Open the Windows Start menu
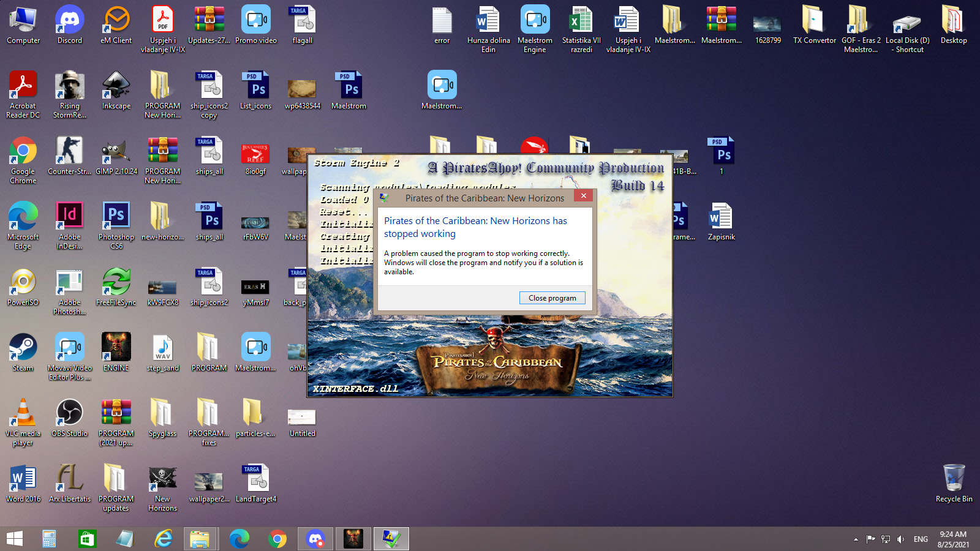The width and height of the screenshot is (980, 551). [15, 539]
